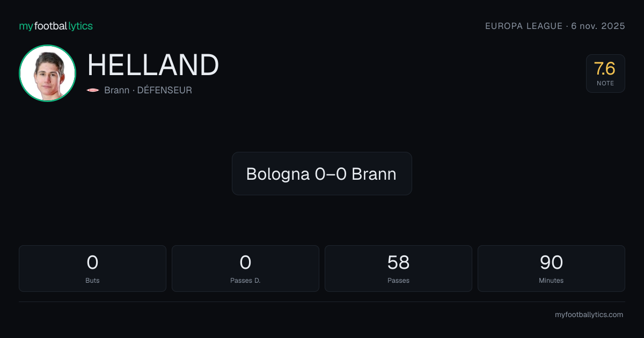Click the number 58 in stats
This screenshot has height=338, width=644.
pyautogui.click(x=398, y=262)
